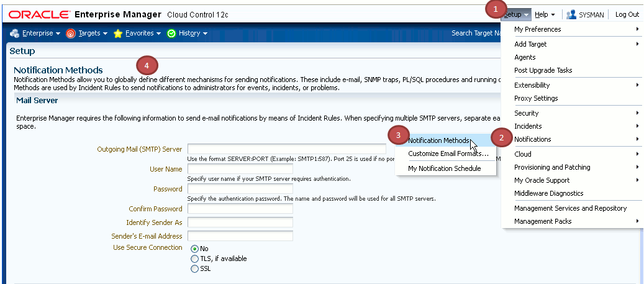Select Notifications in the Setup menu

coord(533,139)
